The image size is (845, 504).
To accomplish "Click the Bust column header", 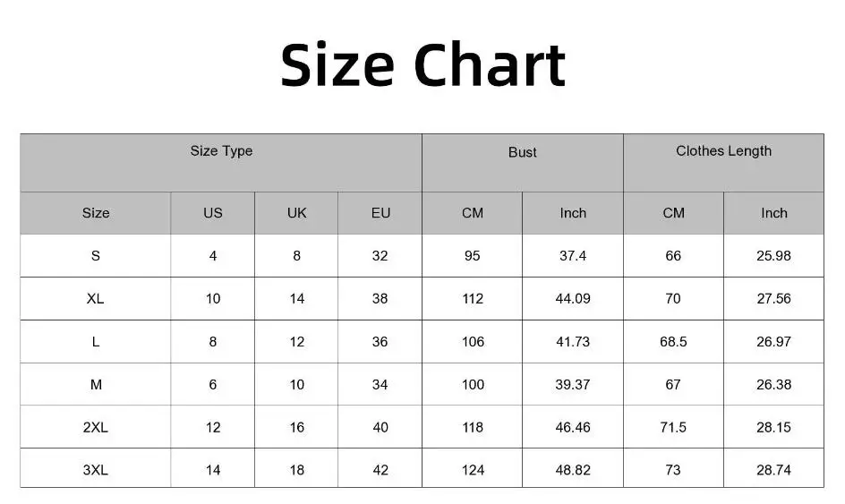I will tap(523, 162).
